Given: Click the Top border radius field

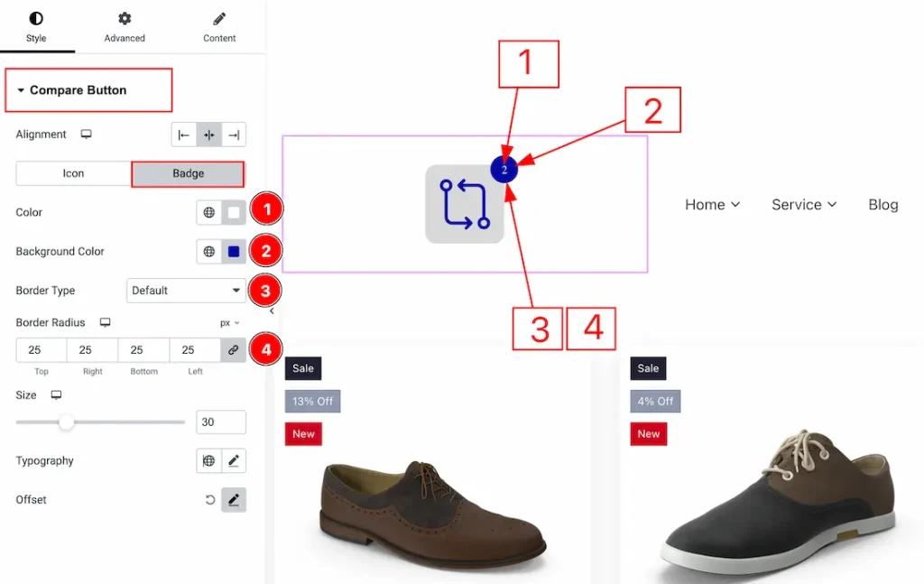Looking at the screenshot, I should [42, 350].
